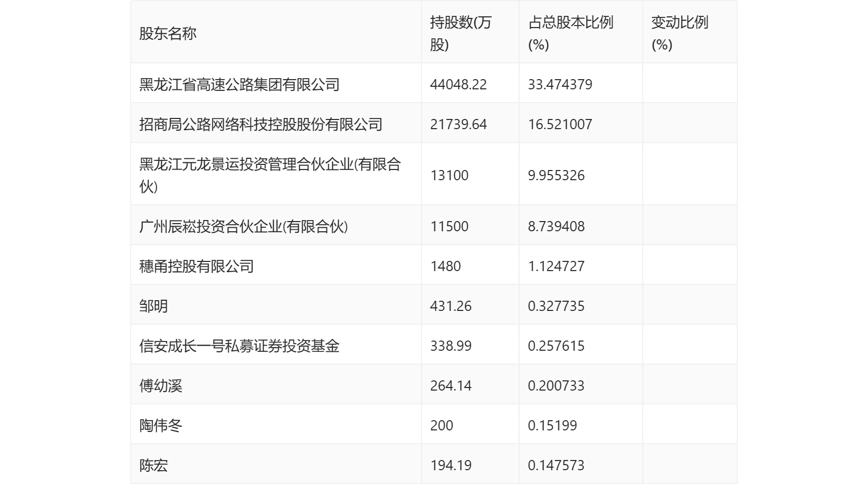The width and height of the screenshot is (868, 484).
Task: Select the percentage 0.147573
Action: coord(556,465)
